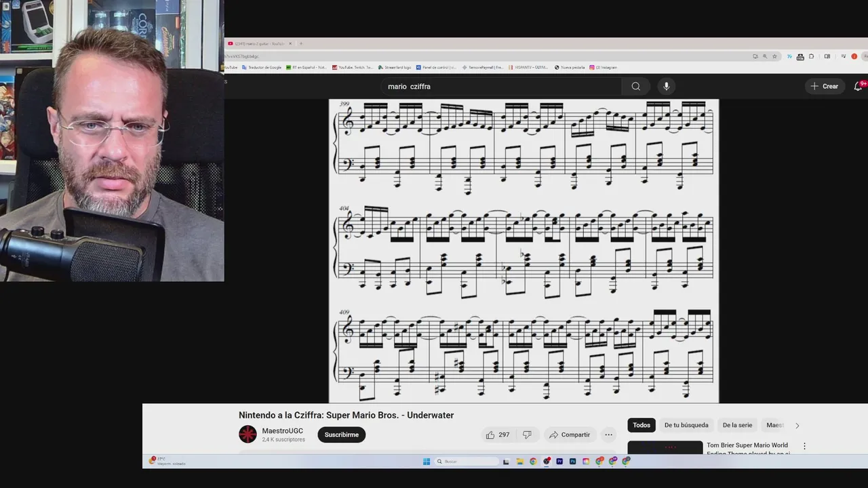Open the HISPANTV bookmark
The height and width of the screenshot is (488, 868).
[x=528, y=67]
